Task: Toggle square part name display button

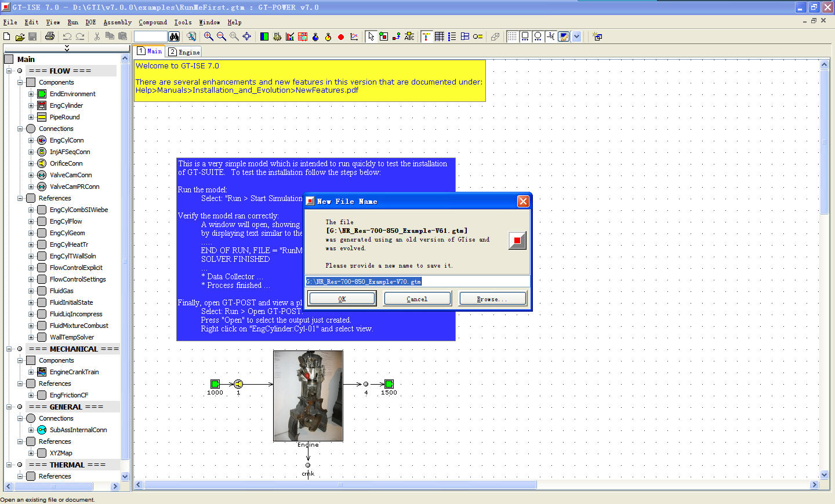Action: [x=525, y=36]
